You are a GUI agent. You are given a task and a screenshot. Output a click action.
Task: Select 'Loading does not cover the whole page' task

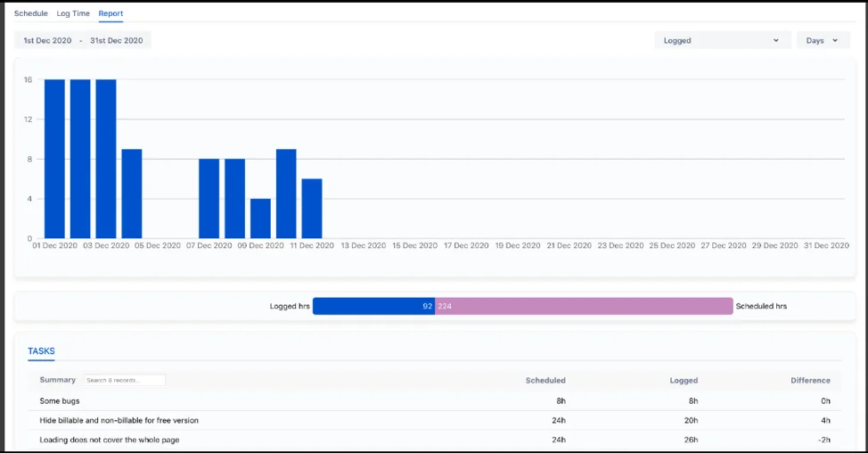435,440
